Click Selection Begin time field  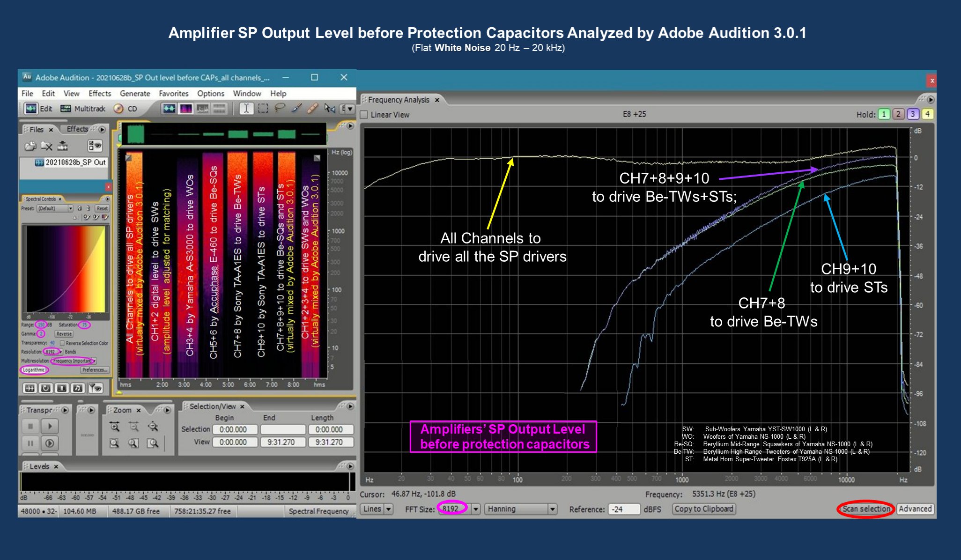point(235,429)
